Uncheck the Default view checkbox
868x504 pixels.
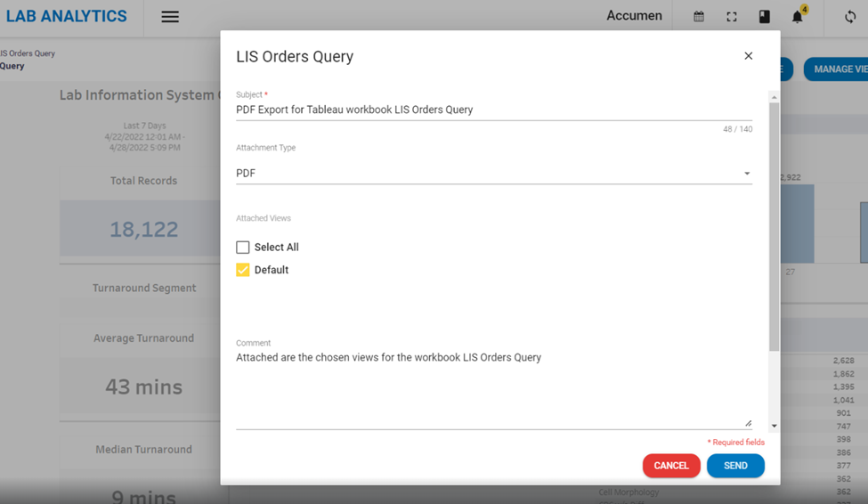(x=243, y=270)
